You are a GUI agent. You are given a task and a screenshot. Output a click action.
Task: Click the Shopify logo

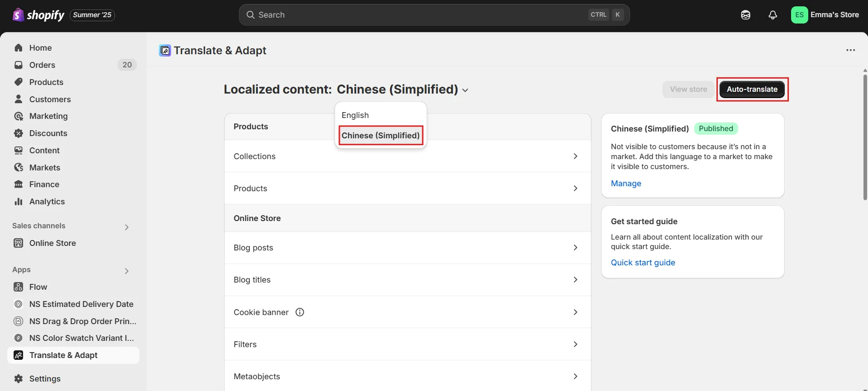coord(38,15)
